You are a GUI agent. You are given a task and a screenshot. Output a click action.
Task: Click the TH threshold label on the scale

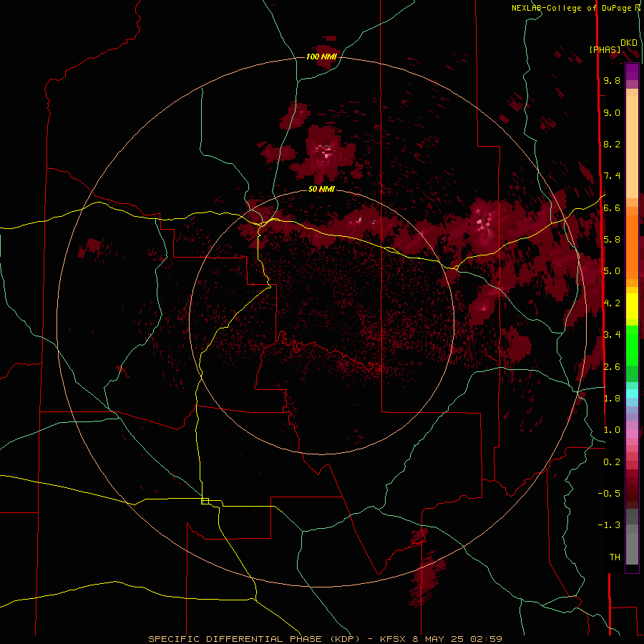click(615, 557)
